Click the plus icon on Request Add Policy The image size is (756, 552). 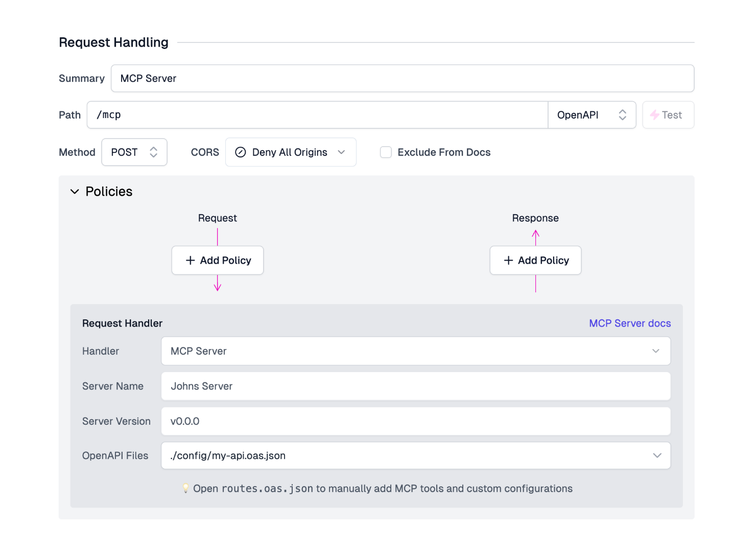(191, 260)
